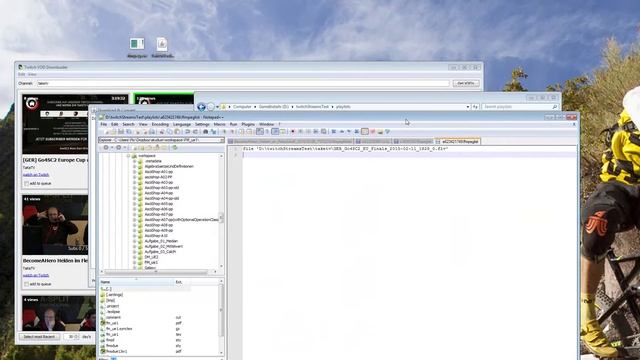The height and width of the screenshot is (360, 640).
Task: Click the Redo arrow in Notepad++ toolbar
Action: (195, 131)
